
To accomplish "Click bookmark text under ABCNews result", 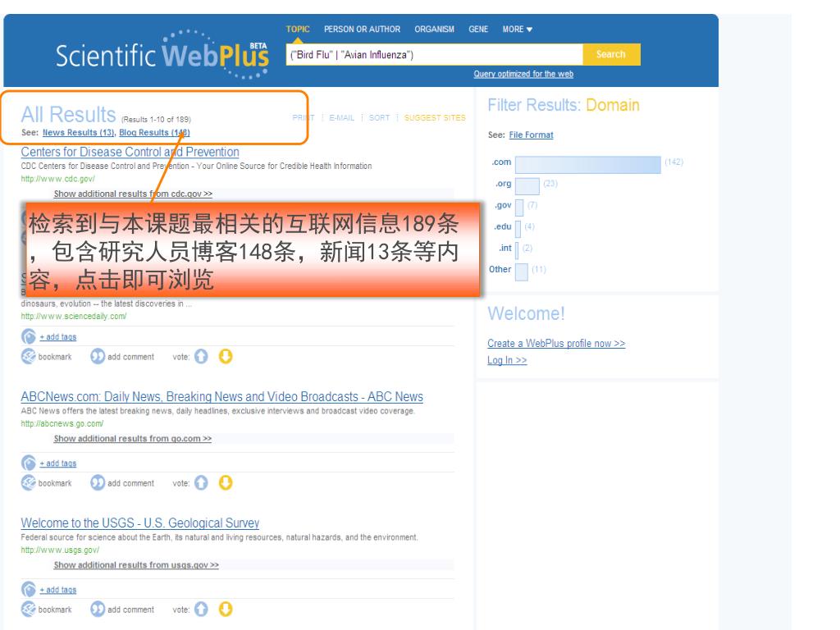I will click(55, 483).
